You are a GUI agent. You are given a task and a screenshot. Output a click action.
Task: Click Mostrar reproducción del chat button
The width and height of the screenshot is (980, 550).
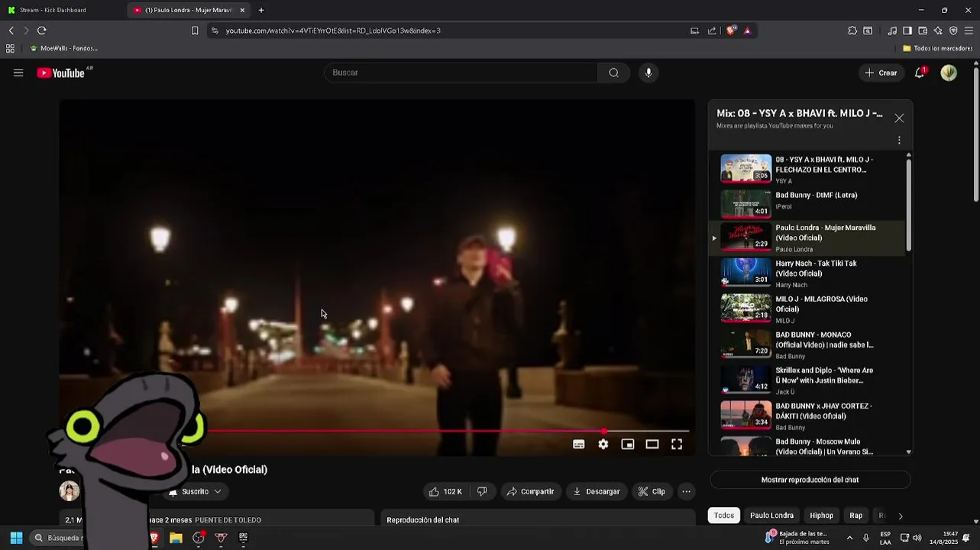click(x=810, y=480)
